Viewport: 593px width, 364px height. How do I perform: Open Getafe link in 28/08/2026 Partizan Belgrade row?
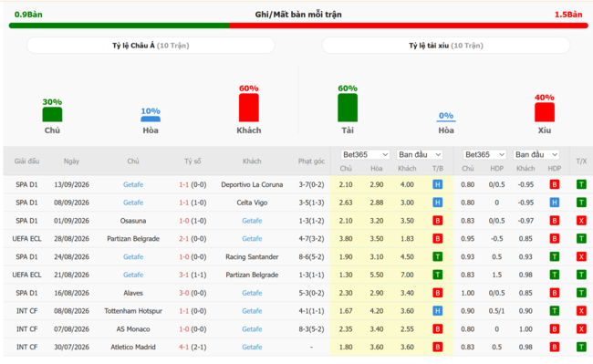click(252, 238)
